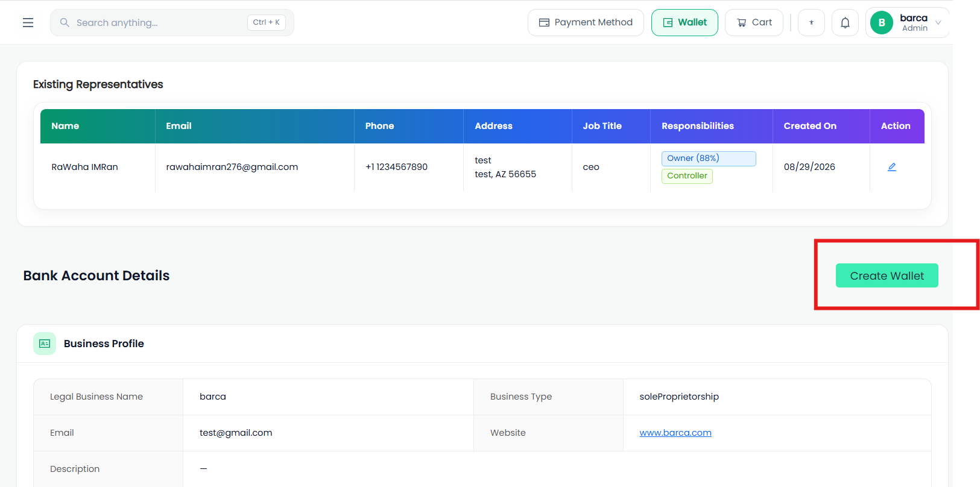Click the Existing Representatives heading
The width and height of the screenshot is (980, 487).
[98, 84]
